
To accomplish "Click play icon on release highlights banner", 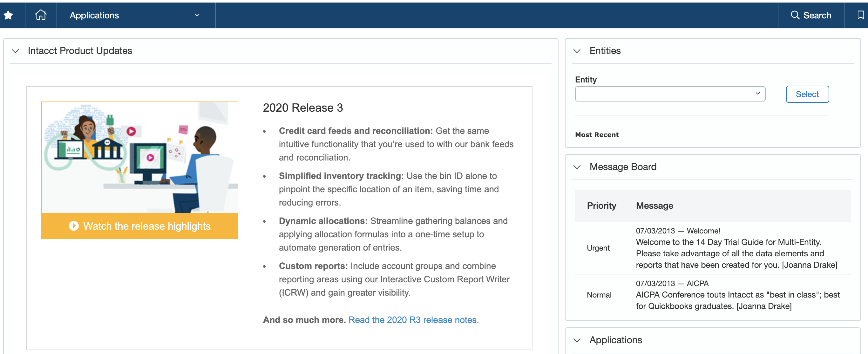I will (74, 226).
